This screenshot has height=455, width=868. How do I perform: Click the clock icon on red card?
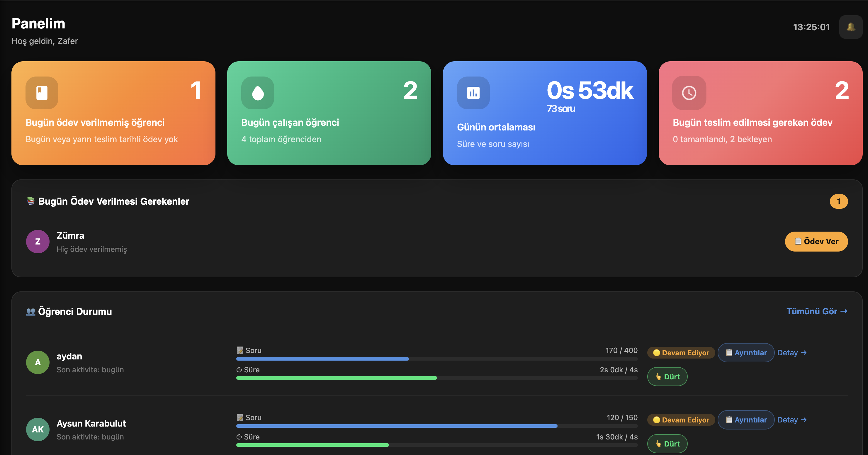[689, 93]
